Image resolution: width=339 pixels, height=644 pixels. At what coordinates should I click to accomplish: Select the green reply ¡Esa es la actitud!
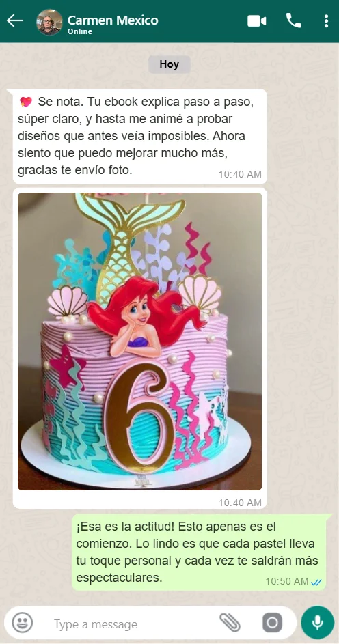[x=199, y=552]
